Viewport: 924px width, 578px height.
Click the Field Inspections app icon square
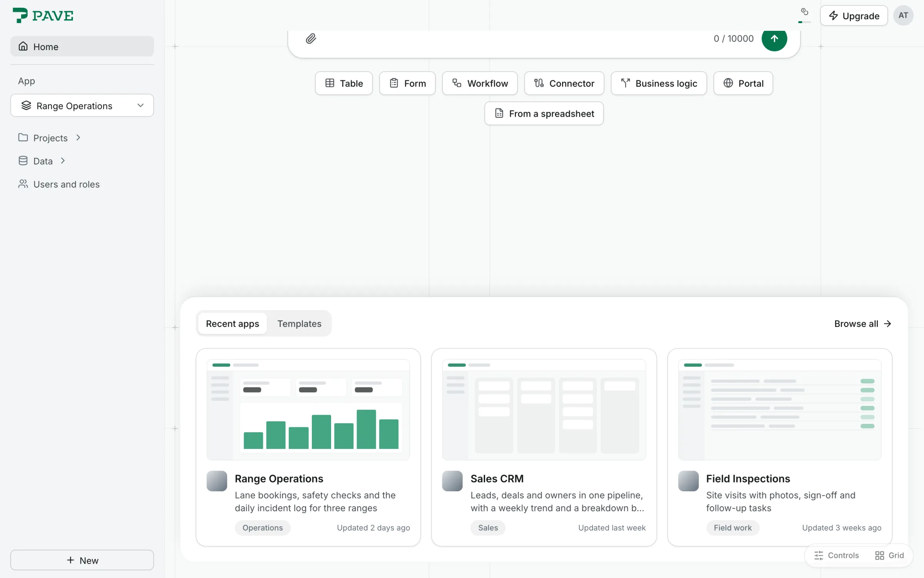688,481
